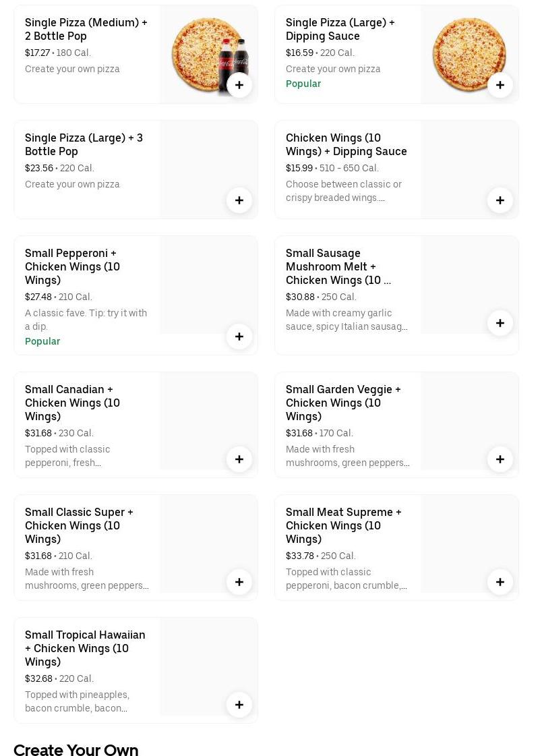The image size is (542, 756).
Task: Add Chicken Wings + Dipping Sauce to cart
Action: 500,200
